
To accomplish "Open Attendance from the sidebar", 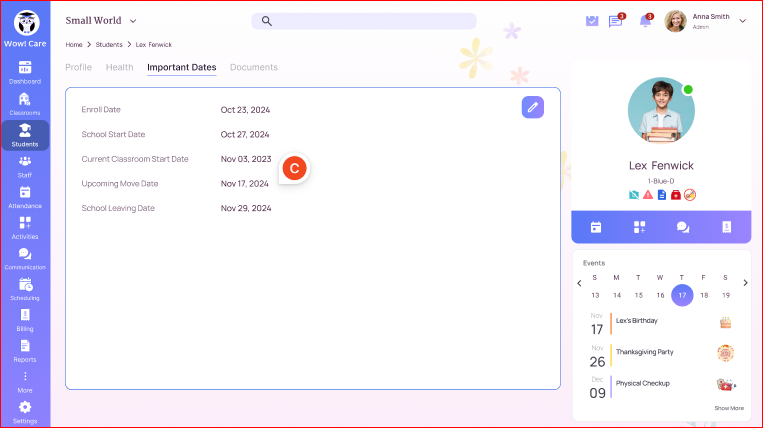I will point(25,196).
